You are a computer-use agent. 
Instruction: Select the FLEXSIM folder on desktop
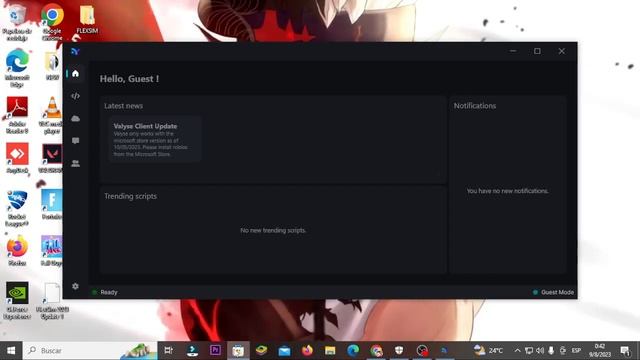click(87, 19)
